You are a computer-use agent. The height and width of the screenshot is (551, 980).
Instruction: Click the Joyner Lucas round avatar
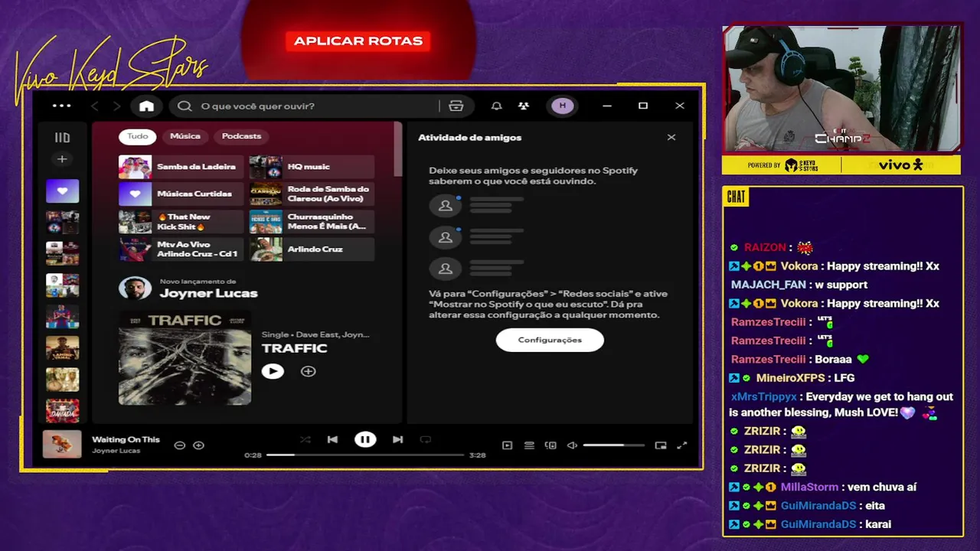(x=135, y=289)
